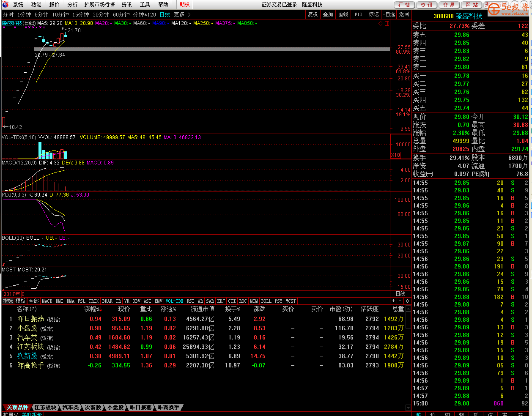Open the 次新股 row in the list
This screenshot has width=532, height=416.
[x=203, y=356]
